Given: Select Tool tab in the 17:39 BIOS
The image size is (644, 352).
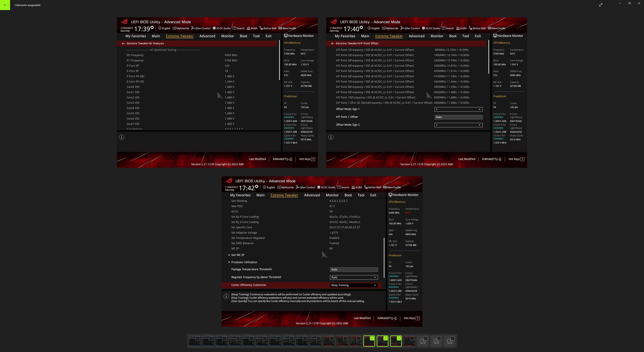Looking at the screenshot, I should tap(256, 36).
